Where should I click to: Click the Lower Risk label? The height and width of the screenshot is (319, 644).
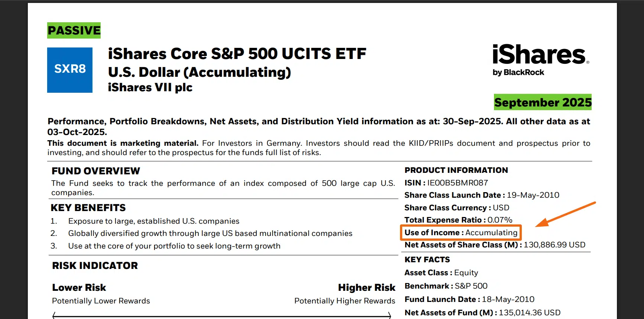coord(79,287)
